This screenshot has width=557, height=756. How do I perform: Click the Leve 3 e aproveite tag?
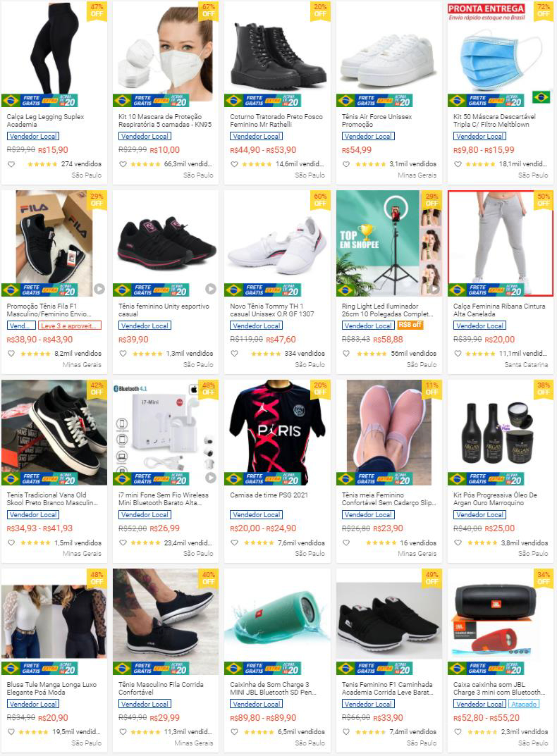70,326
